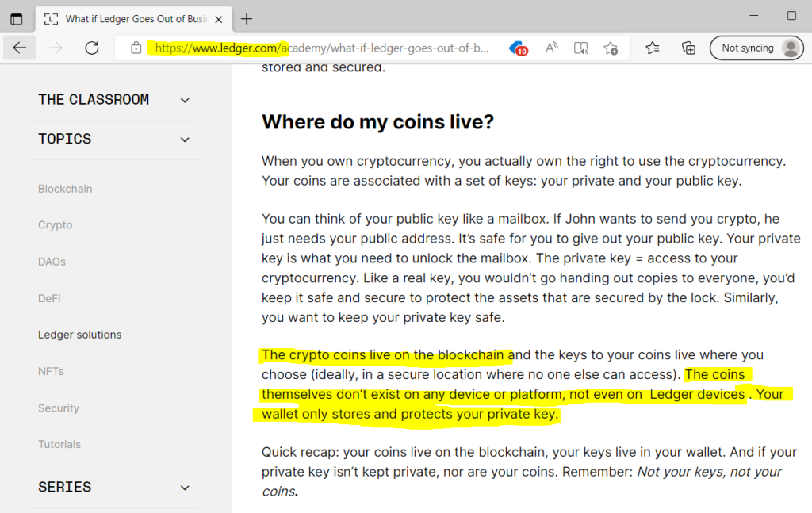The width and height of the screenshot is (812, 513).
Task: Open the tab actions menu icon
Action: click(17, 19)
